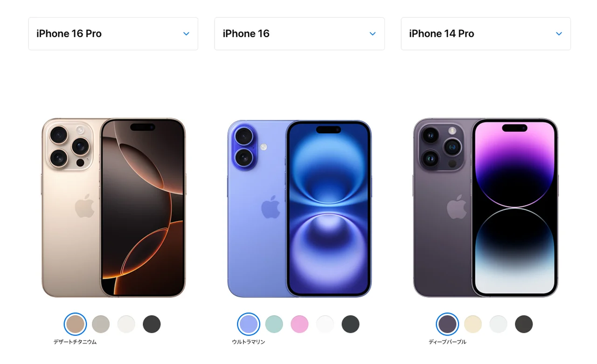
Task: Choose the Black swatch for iPhone 16
Action: [x=351, y=324]
